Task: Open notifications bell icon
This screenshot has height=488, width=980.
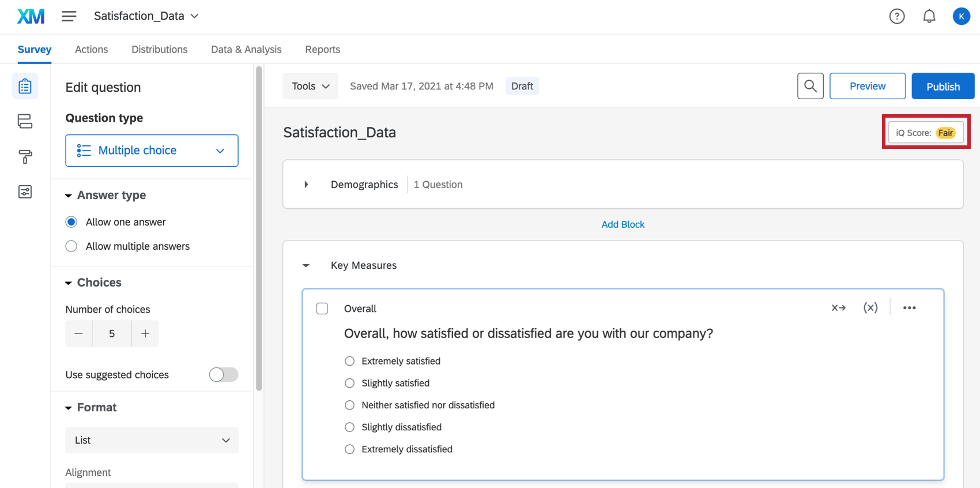Action: 929,16
